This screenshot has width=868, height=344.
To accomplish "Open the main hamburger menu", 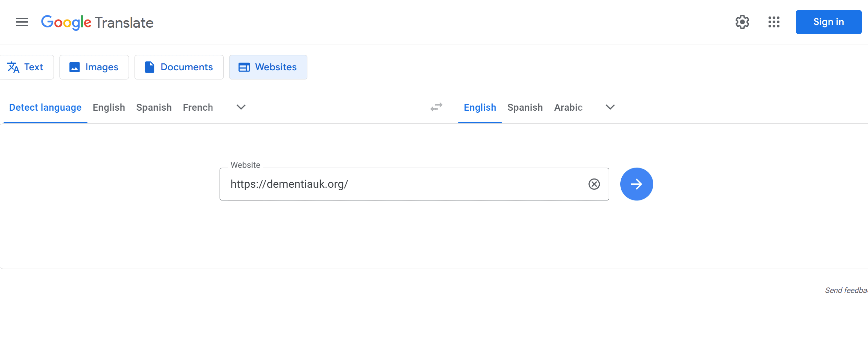I will point(22,22).
